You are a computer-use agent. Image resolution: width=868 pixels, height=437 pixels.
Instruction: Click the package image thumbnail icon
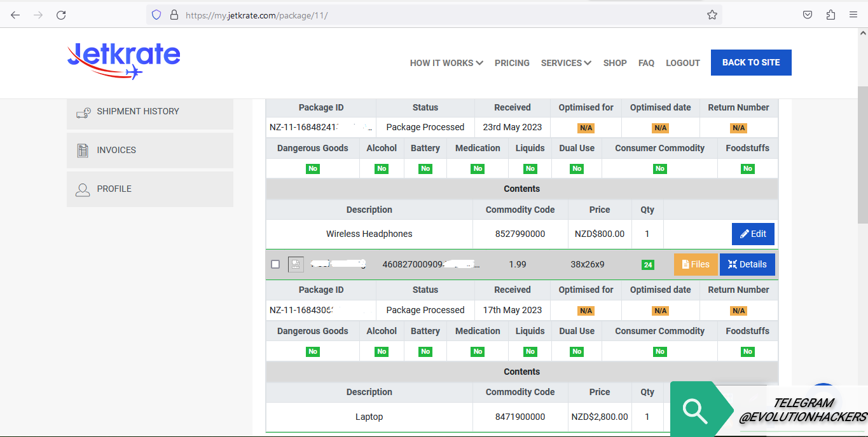tap(296, 265)
